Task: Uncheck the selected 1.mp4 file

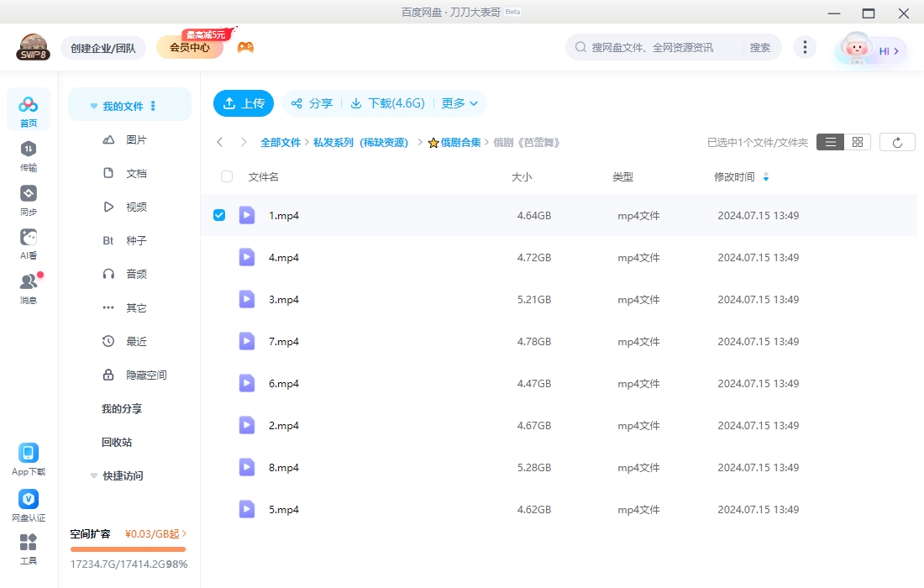Action: [x=219, y=215]
